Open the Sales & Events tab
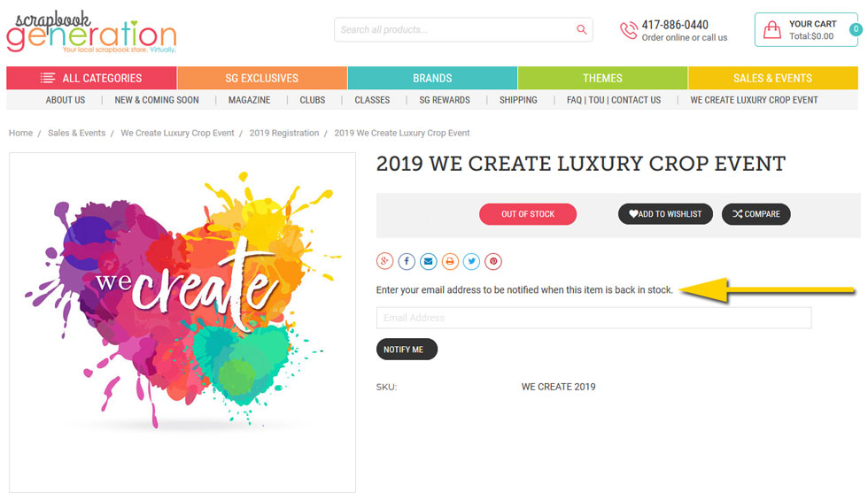 pos(772,78)
